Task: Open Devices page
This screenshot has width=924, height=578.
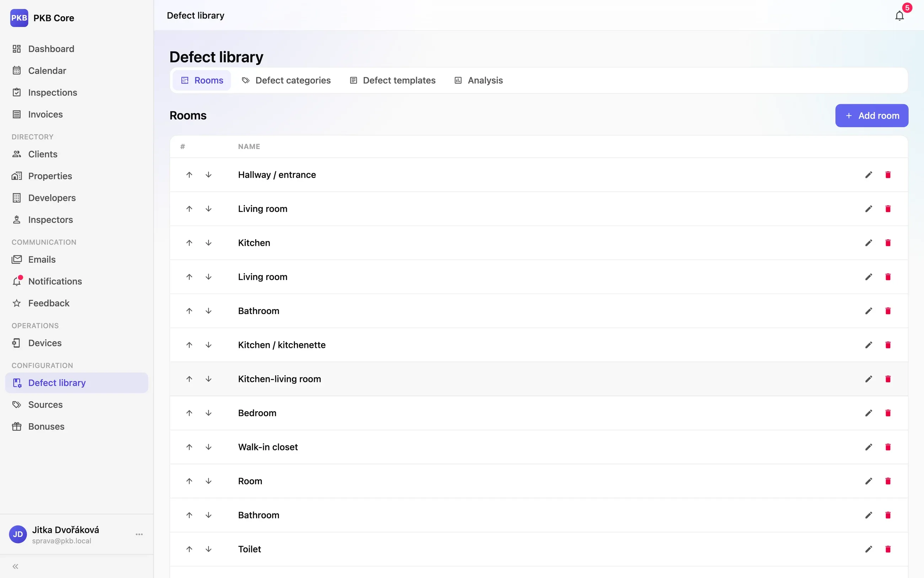Action: [x=77, y=343]
